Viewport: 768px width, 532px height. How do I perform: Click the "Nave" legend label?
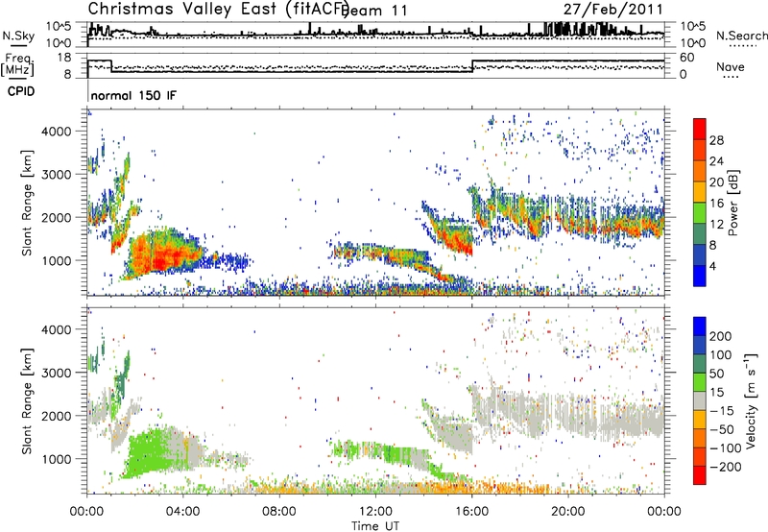[x=730, y=66]
